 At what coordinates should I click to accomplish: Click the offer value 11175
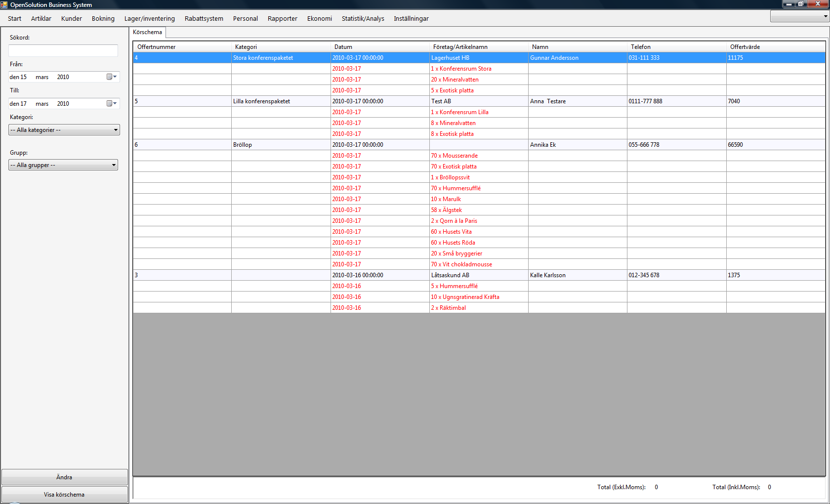tap(776, 58)
